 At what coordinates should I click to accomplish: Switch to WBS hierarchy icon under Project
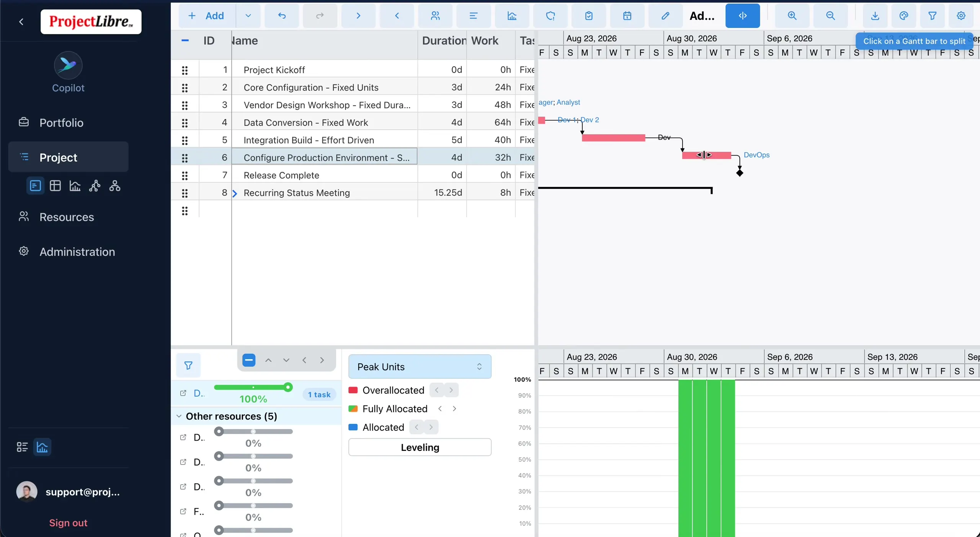tap(115, 186)
